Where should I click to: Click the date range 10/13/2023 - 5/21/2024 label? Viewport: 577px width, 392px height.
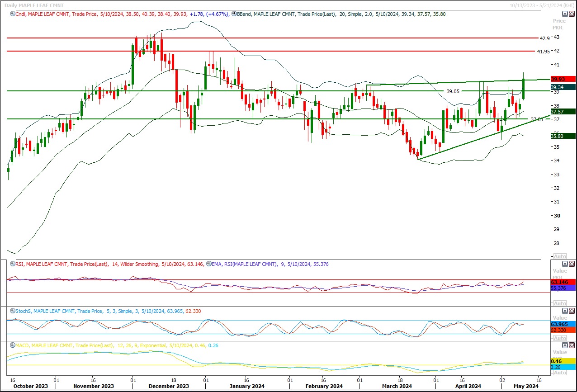tap(541, 5)
